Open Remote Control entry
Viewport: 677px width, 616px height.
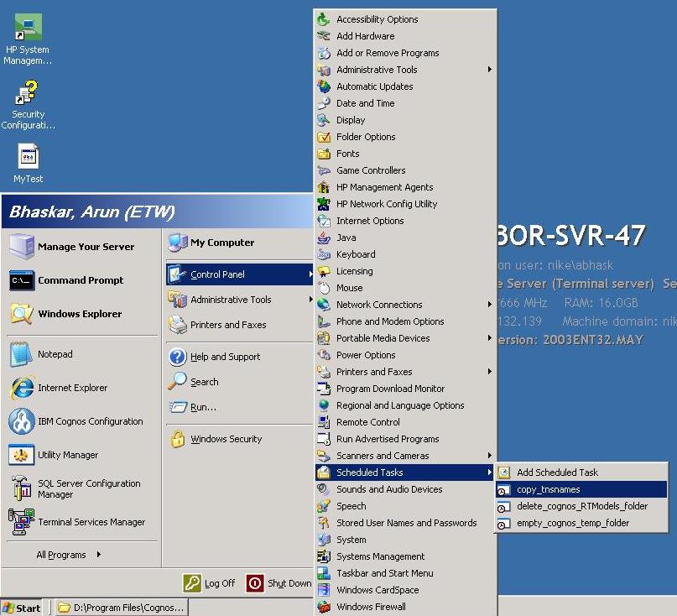[405, 422]
